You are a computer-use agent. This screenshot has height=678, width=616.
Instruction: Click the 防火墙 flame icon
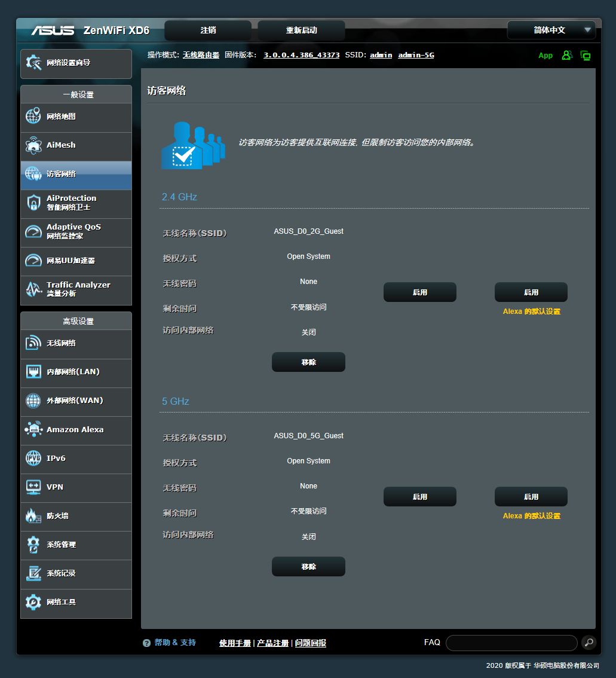coord(33,516)
